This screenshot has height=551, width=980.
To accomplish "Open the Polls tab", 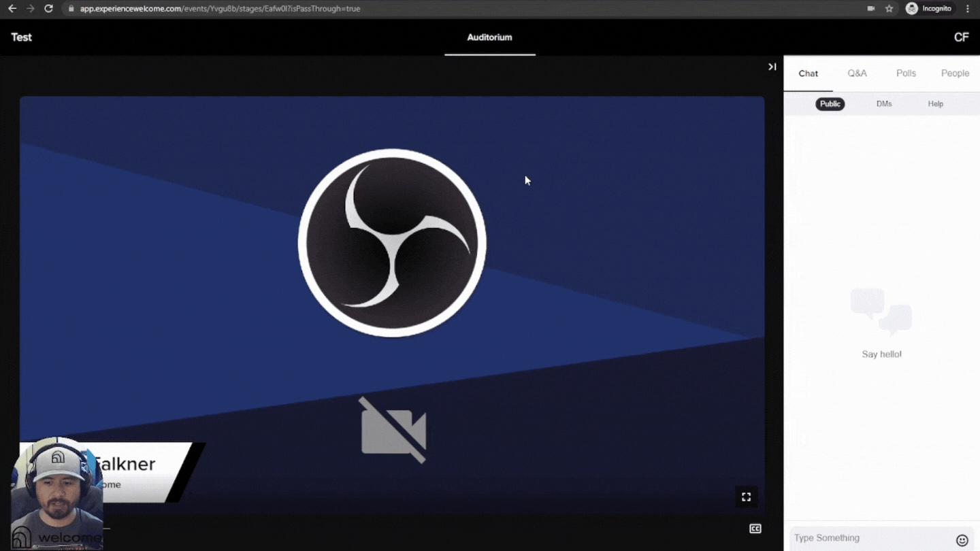I will tap(906, 73).
